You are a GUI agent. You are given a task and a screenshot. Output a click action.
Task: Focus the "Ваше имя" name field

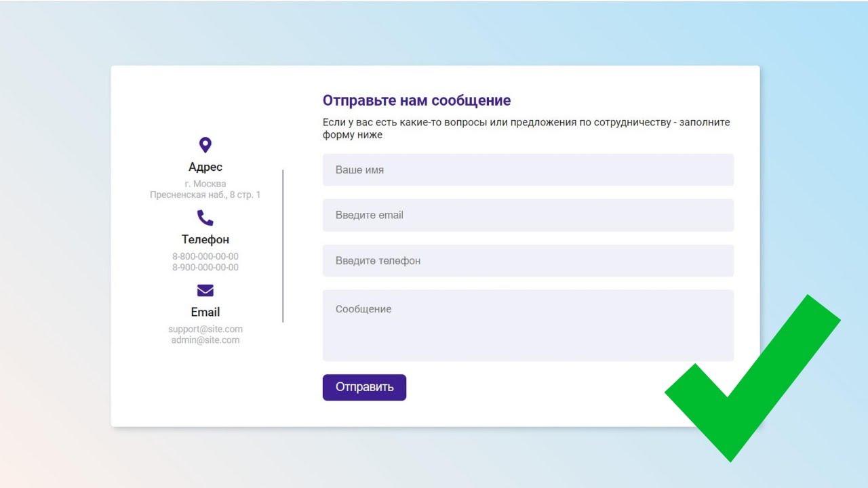528,169
